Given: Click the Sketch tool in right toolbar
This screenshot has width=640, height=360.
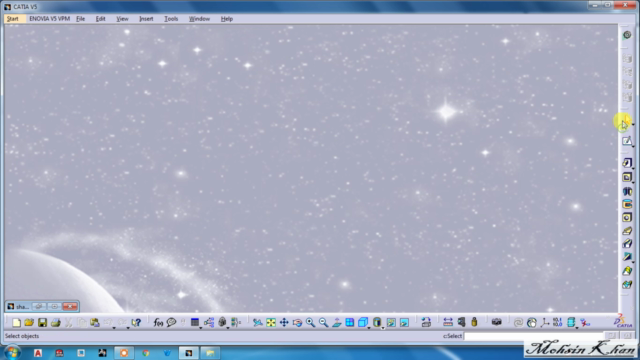Looking at the screenshot, I should (627, 141).
